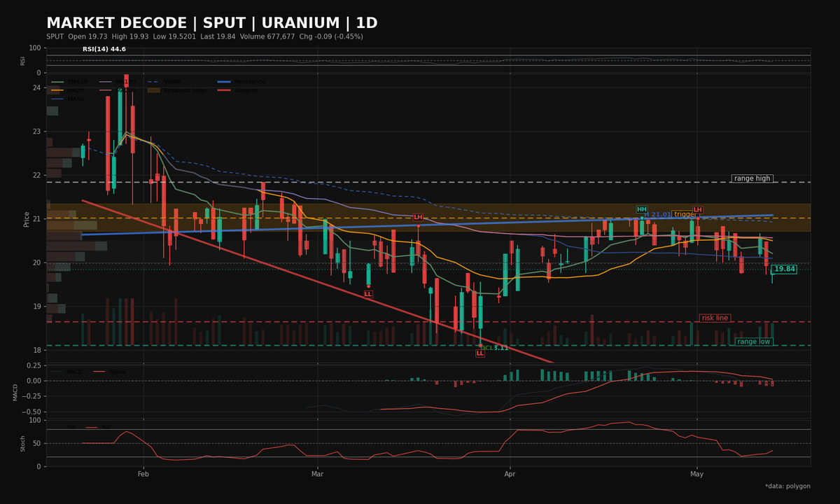
Task: Click the 'range low' label
Action: click(x=753, y=342)
